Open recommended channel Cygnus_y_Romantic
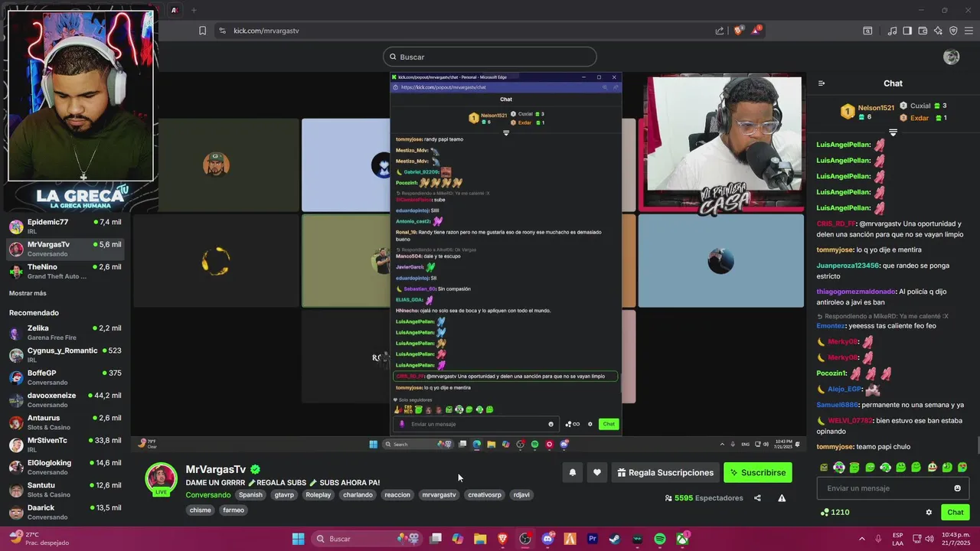 pyautogui.click(x=65, y=355)
